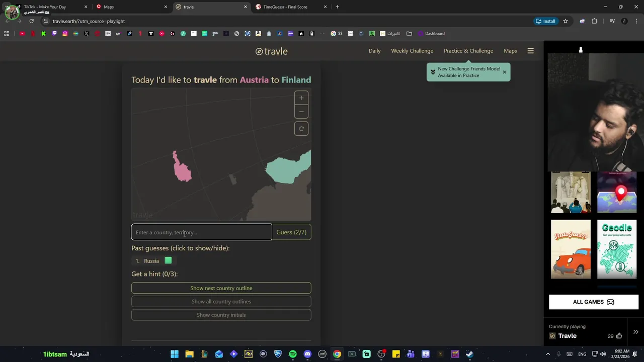Dismiss the New Challenge Friends Mode notification
644x362 pixels.
[504, 72]
